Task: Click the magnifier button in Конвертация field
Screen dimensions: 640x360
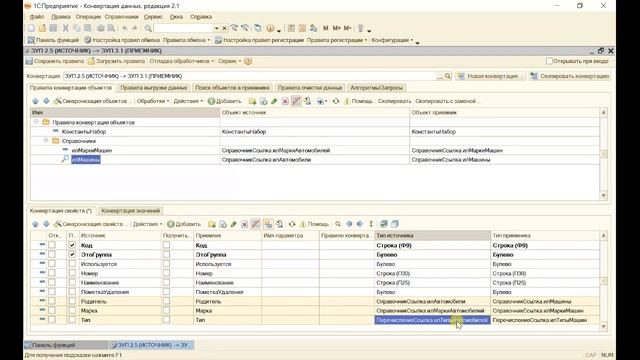Action: pyautogui.click(x=448, y=76)
